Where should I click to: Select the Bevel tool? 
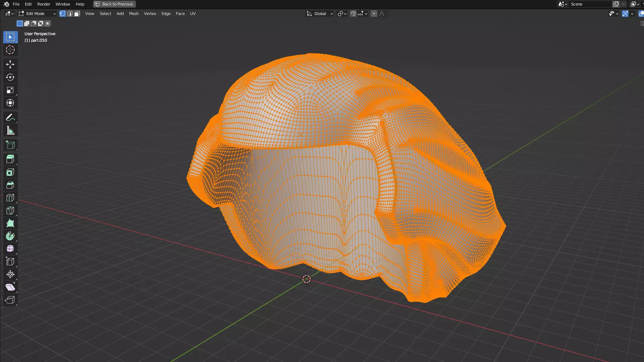tap(10, 185)
